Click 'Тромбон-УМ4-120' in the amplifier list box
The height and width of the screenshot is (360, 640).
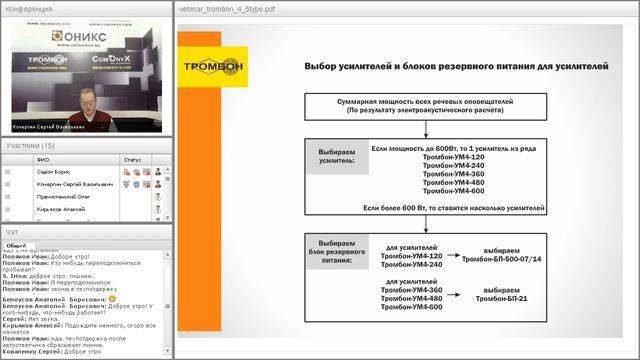(453, 157)
